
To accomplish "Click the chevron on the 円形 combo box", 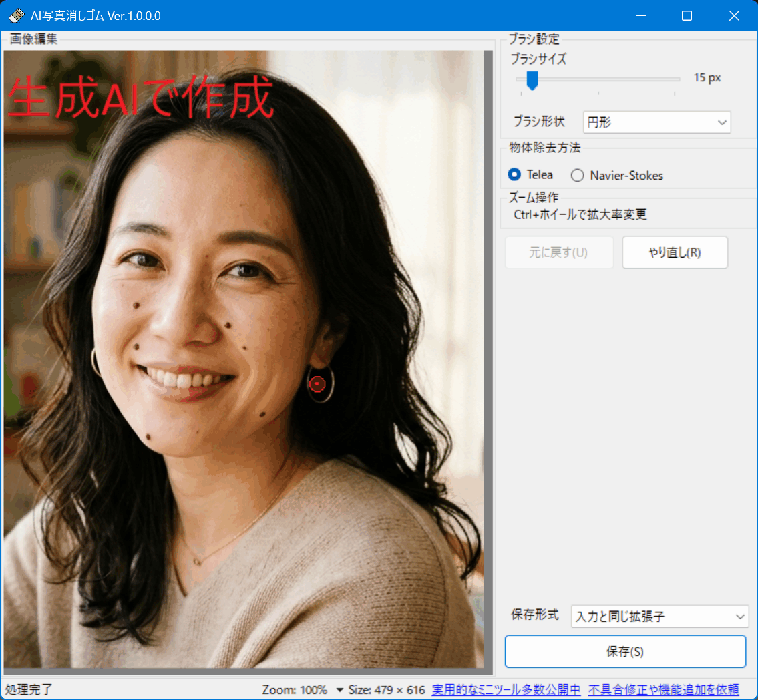I will 721,122.
